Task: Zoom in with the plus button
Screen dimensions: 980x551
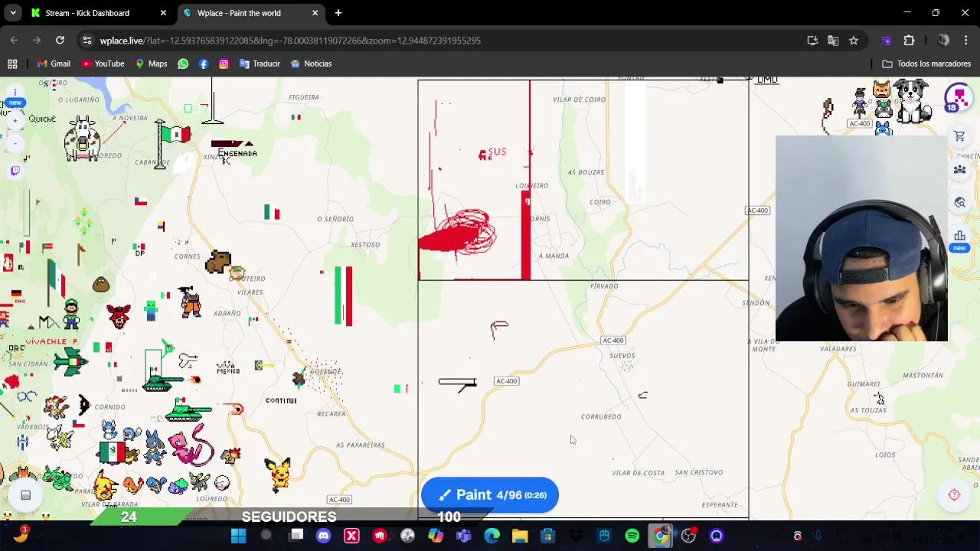Action: click(15, 120)
